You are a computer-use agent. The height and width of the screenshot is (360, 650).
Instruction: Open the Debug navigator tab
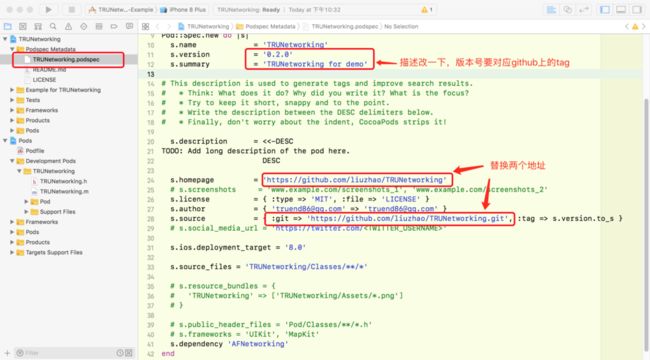coord(99,27)
